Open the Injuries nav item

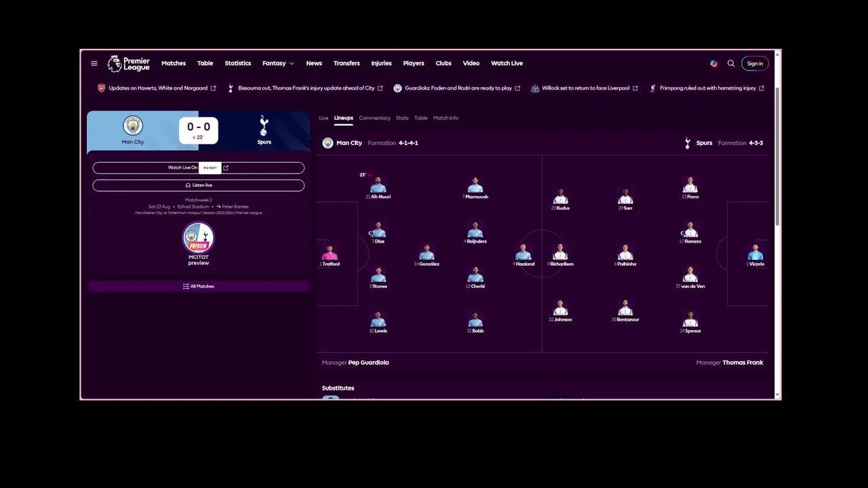click(381, 63)
